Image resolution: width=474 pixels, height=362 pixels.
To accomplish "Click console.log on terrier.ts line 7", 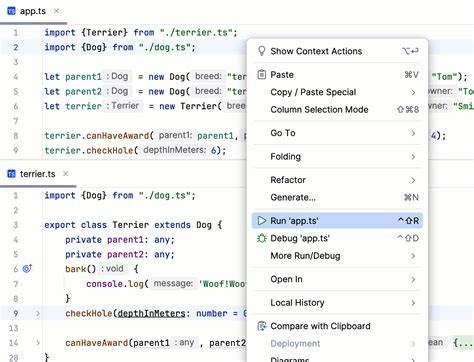I will pyautogui.click(x=115, y=284).
